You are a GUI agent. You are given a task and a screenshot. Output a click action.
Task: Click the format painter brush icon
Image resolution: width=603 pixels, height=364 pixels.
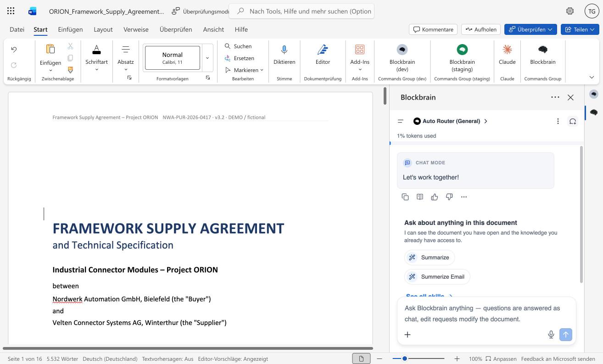pos(70,70)
